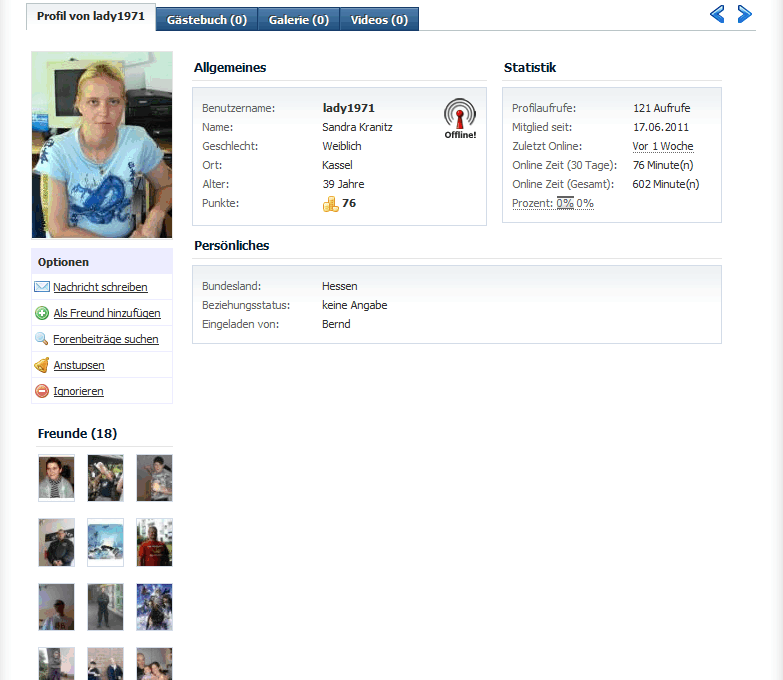Click the Anstupsen poke icon
Image resolution: width=783 pixels, height=680 pixels.
(42, 365)
